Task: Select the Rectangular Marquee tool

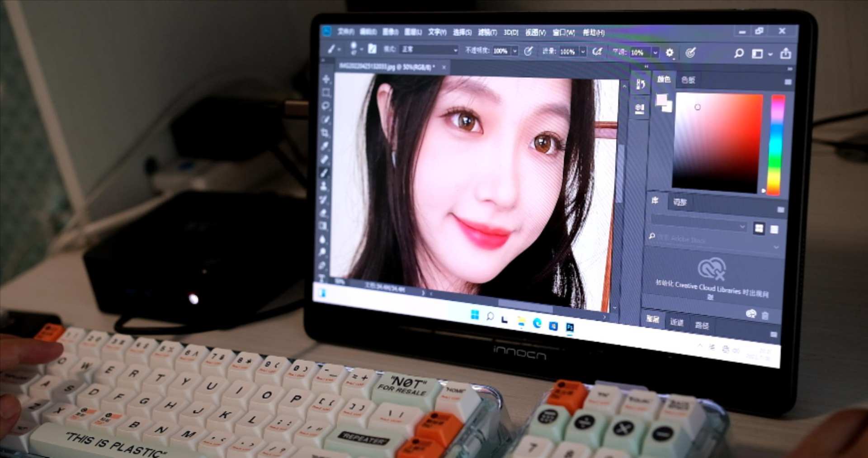Action: point(326,93)
